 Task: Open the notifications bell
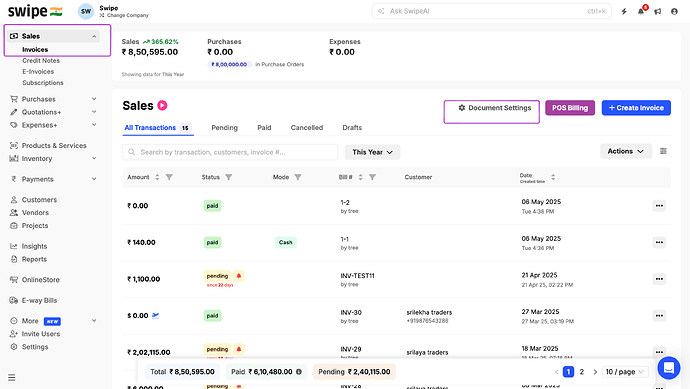tap(641, 11)
